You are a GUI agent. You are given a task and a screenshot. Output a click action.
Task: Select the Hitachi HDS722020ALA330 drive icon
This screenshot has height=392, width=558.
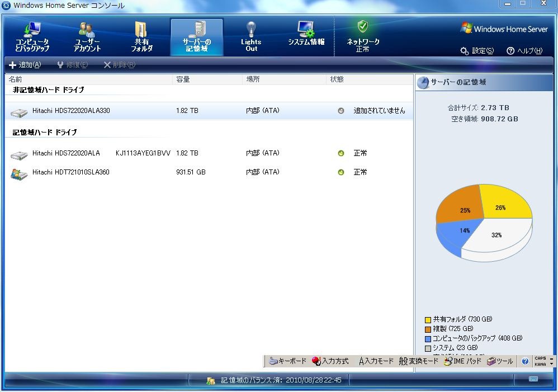19,112
